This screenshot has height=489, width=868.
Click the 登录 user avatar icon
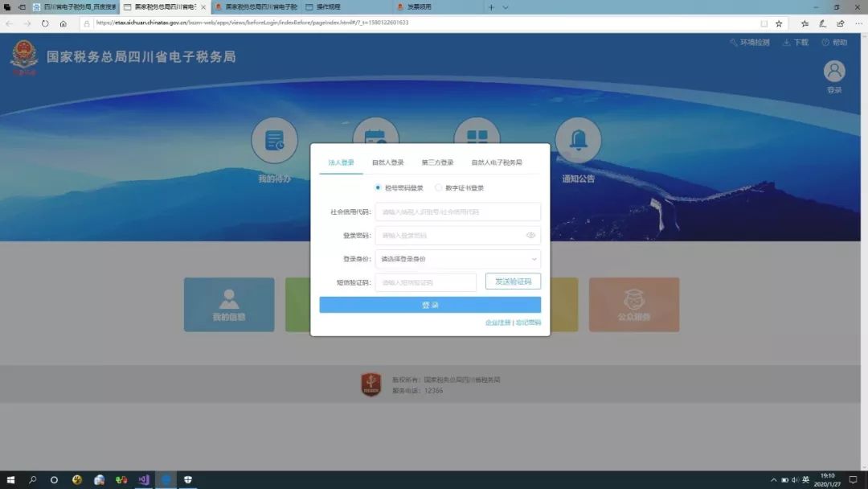click(x=834, y=72)
